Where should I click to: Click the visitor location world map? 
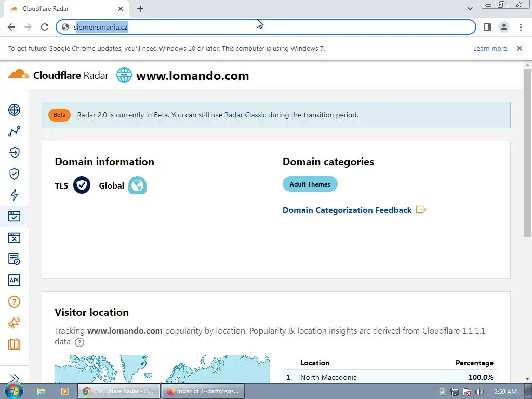(162, 369)
